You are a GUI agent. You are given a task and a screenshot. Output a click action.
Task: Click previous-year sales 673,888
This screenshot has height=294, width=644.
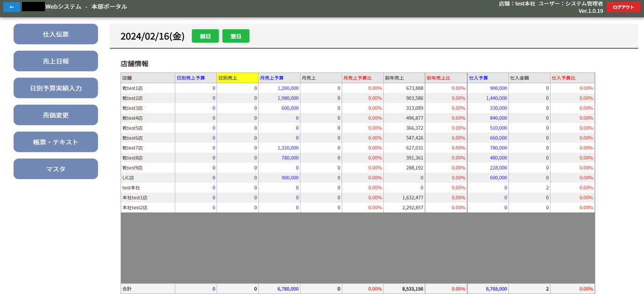(415, 88)
